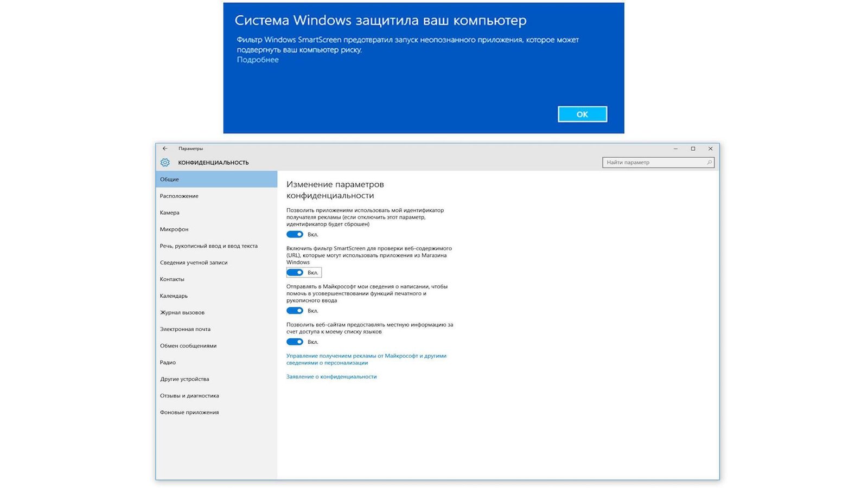
Task: Open the Электронная почта section
Action: tap(216, 329)
